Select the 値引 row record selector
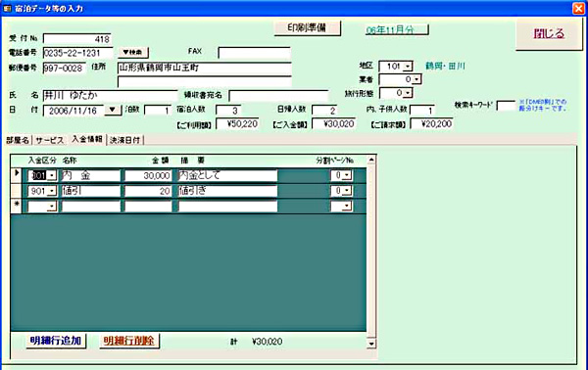Screen dimensions: 588x370 [16, 191]
